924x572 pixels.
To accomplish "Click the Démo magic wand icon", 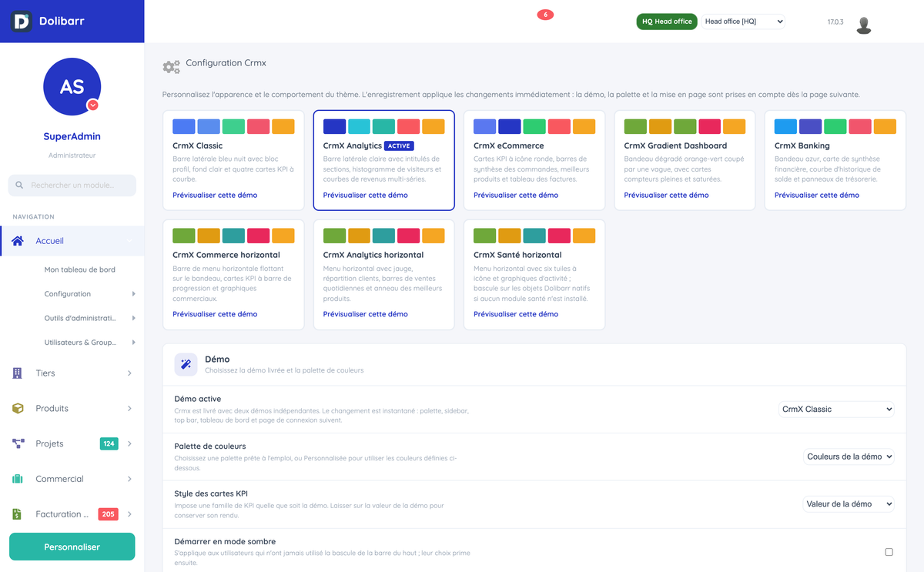I will pyautogui.click(x=186, y=364).
